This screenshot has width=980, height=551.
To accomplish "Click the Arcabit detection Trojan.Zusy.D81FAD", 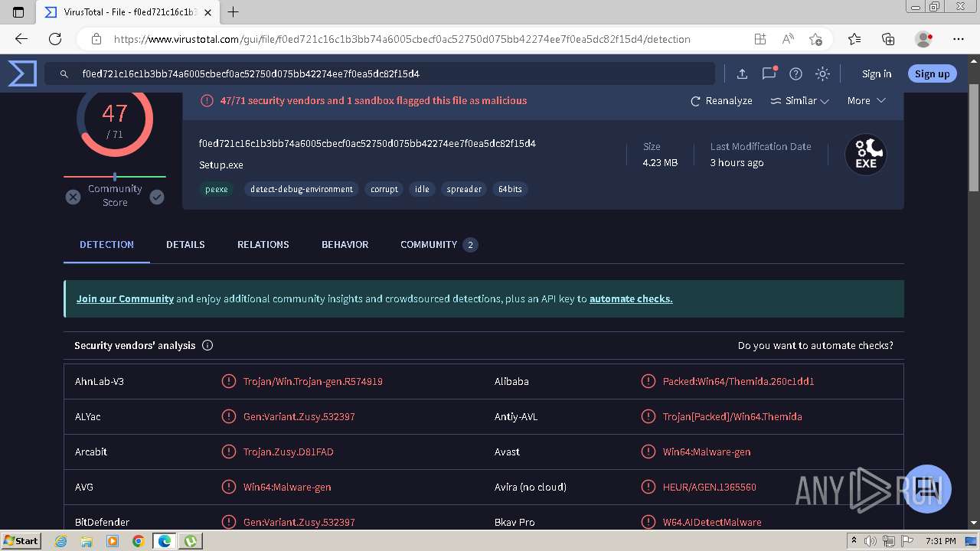I will point(288,452).
